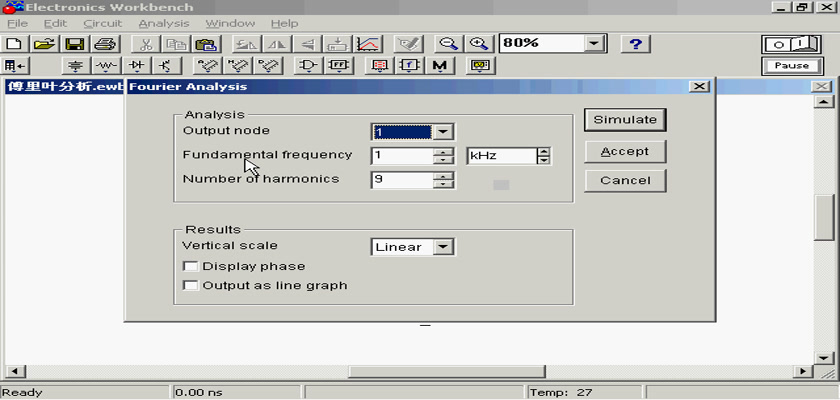Screen dimensions: 840x400
Task: Click the 'Temp: 27' status bar text
Action: point(561,393)
